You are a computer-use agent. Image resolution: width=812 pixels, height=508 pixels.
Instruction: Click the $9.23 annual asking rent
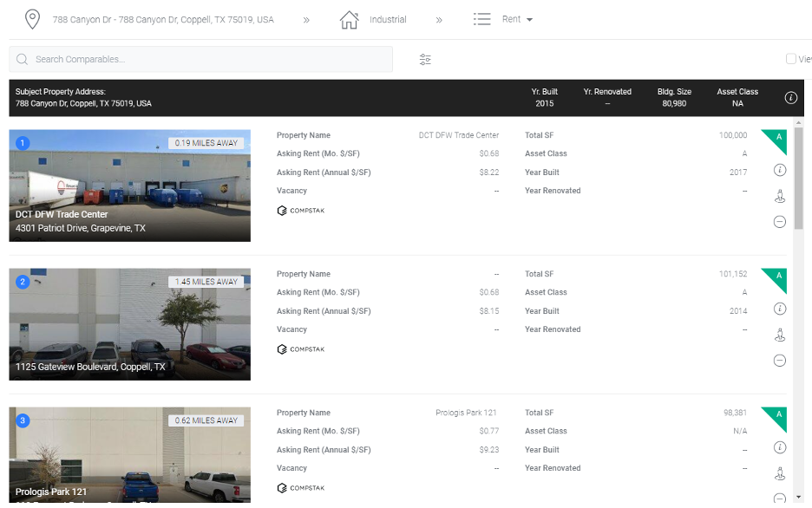point(489,450)
